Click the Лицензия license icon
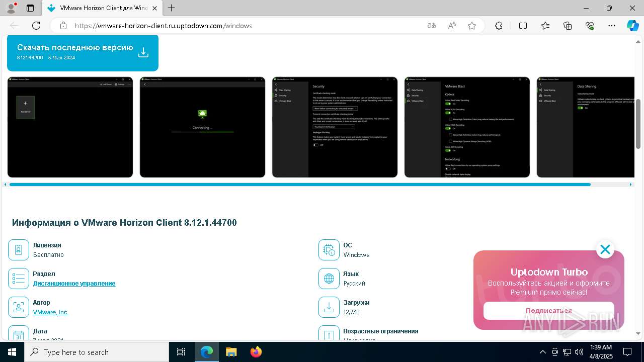The width and height of the screenshot is (644, 362). [19, 250]
